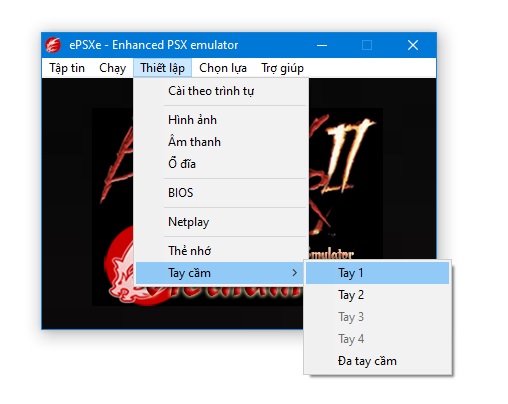Expand the Tay cầm submenu arrow

tap(294, 273)
